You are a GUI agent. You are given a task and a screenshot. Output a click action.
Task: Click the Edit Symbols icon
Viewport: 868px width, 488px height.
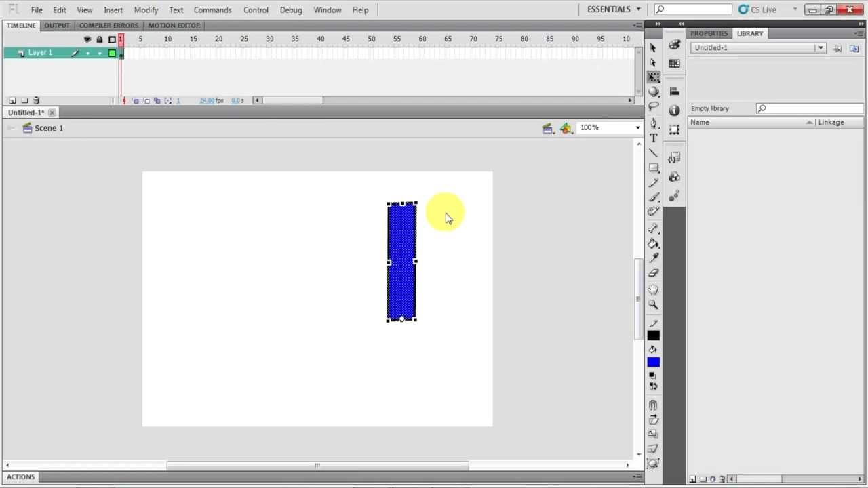pos(566,128)
